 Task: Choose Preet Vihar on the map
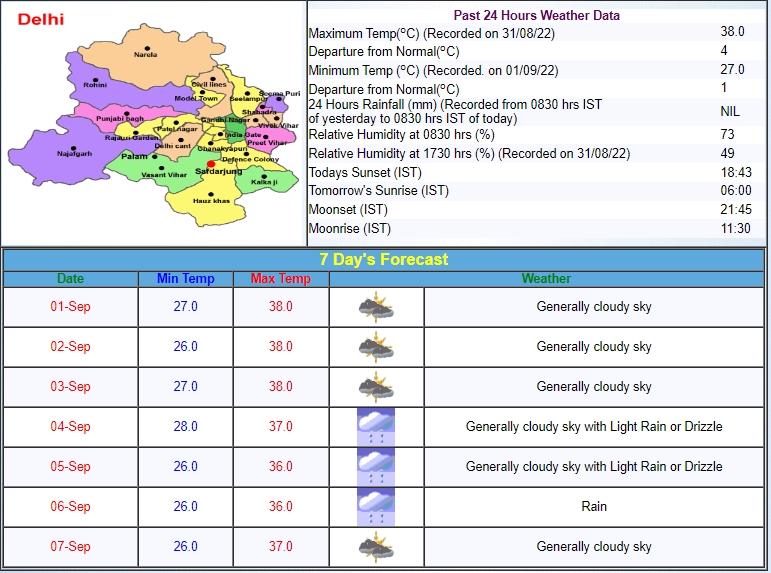coord(267,141)
